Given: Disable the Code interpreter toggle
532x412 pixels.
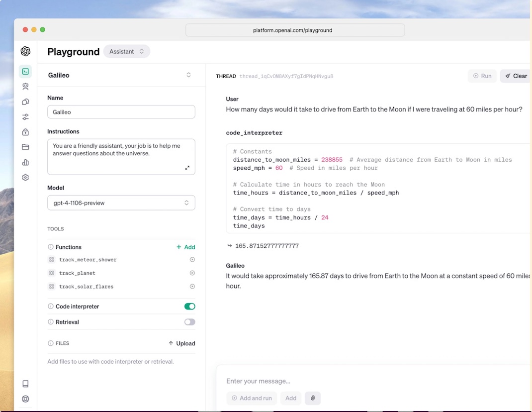Looking at the screenshot, I should pos(189,307).
